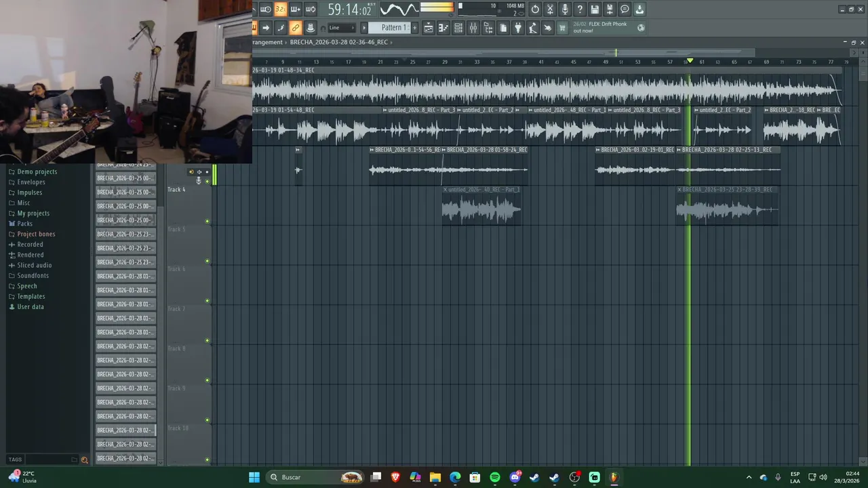Screen dimensions: 868x488
Task: Open the Playlist view icon
Action: coord(429,28)
